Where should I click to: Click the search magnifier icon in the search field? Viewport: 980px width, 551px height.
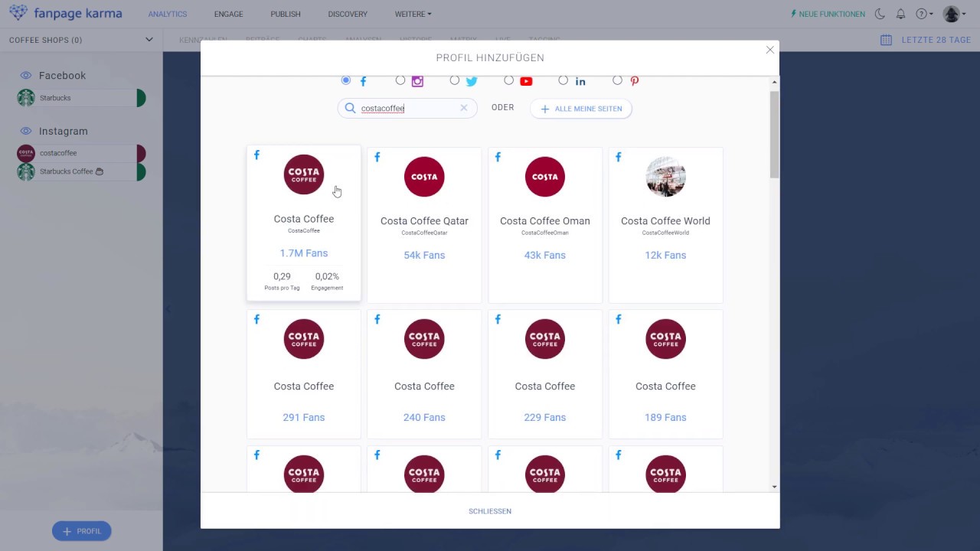[350, 108]
